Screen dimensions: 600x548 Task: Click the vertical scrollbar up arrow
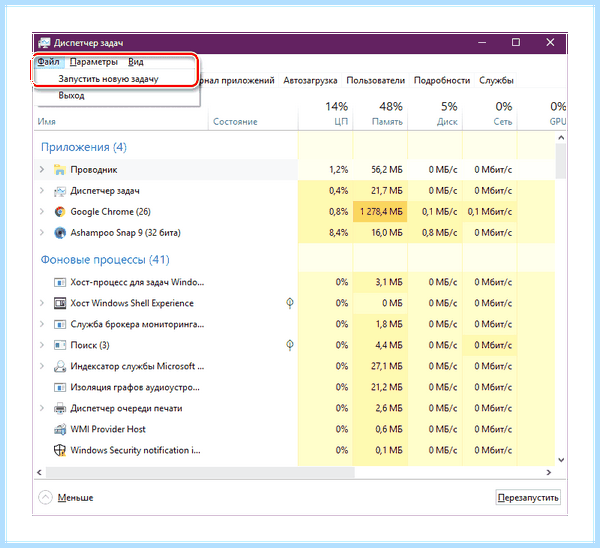tap(561, 137)
